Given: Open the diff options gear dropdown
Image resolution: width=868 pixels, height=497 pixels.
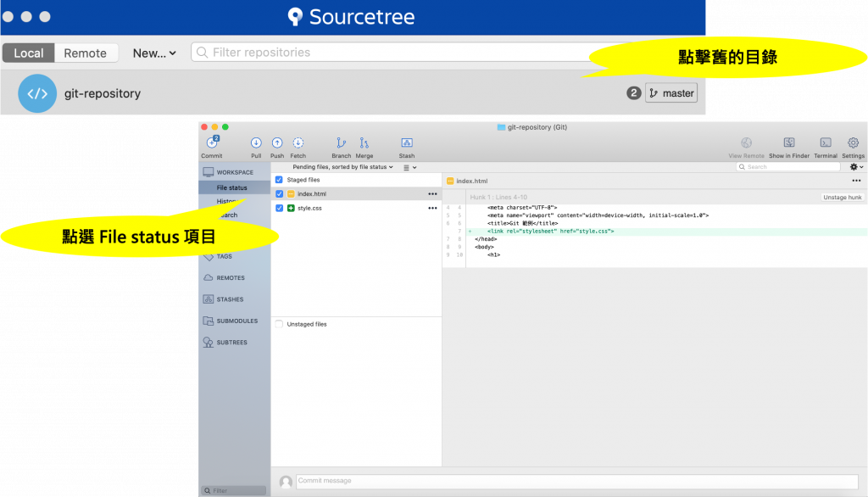Looking at the screenshot, I should pyautogui.click(x=856, y=167).
